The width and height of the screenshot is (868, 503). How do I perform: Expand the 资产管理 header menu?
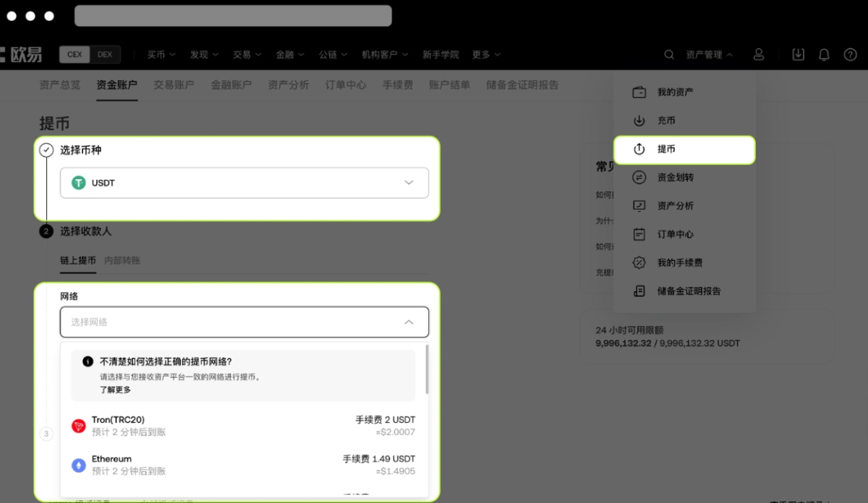click(709, 55)
